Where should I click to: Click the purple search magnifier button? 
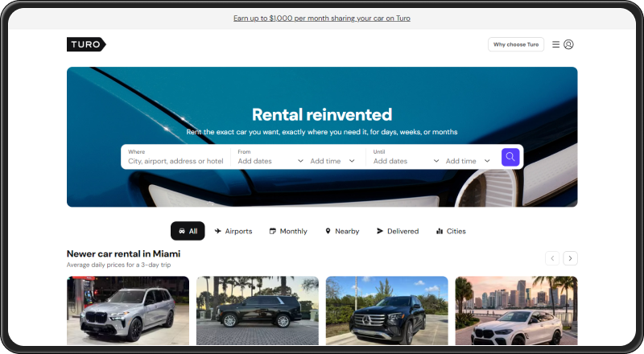pos(510,157)
